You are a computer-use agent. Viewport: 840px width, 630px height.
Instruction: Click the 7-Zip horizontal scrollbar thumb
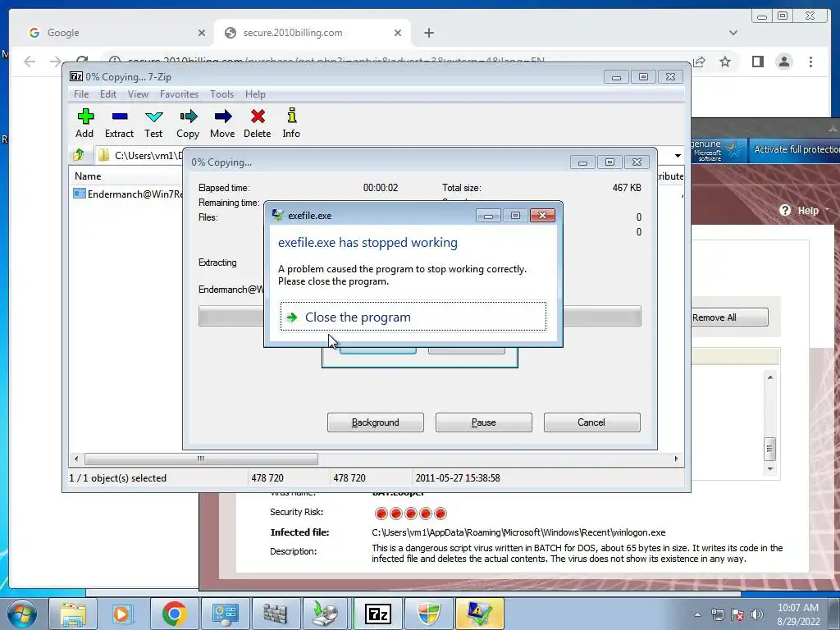[201, 459]
